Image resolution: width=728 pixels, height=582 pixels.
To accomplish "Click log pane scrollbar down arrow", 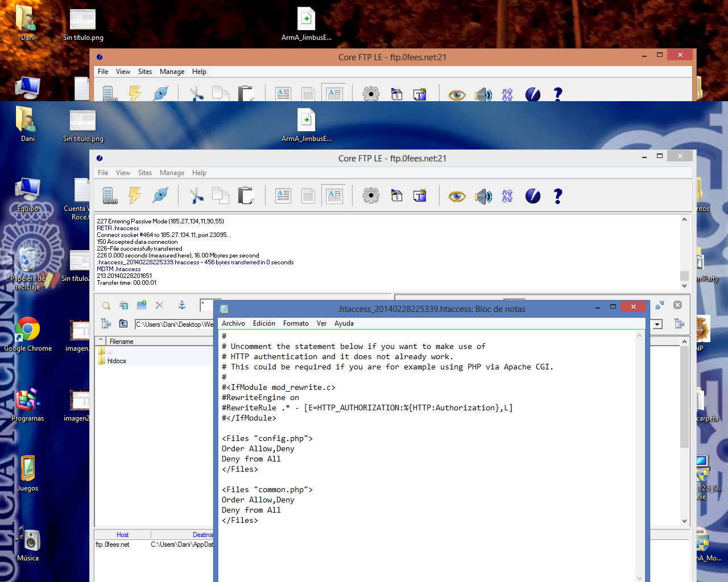I will (x=685, y=286).
